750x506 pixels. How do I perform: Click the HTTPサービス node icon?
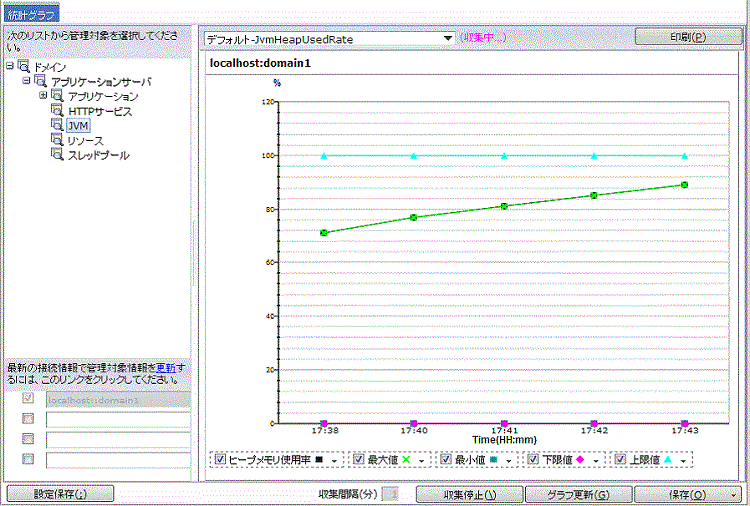pyautogui.click(x=57, y=111)
